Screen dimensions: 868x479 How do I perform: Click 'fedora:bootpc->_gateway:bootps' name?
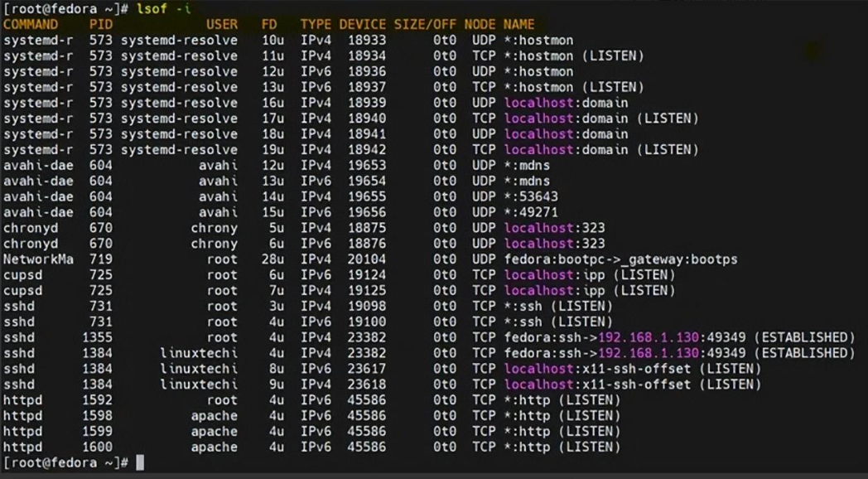coord(620,259)
